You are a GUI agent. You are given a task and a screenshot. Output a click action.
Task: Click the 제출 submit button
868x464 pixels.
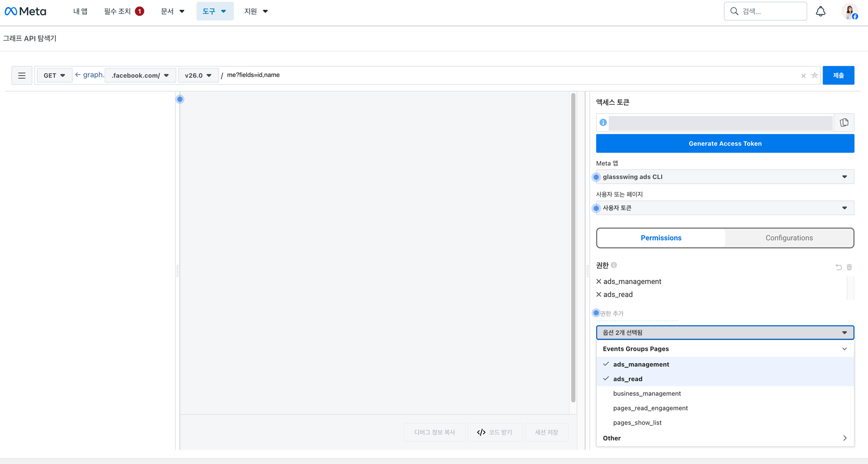tap(838, 75)
